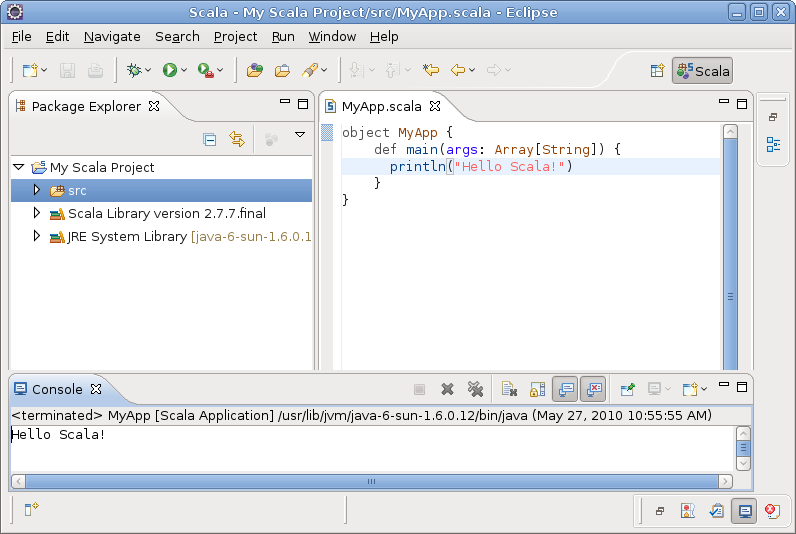Screen dimensions: 796x534
Task: Launch the Debug bug icon
Action: (134, 70)
